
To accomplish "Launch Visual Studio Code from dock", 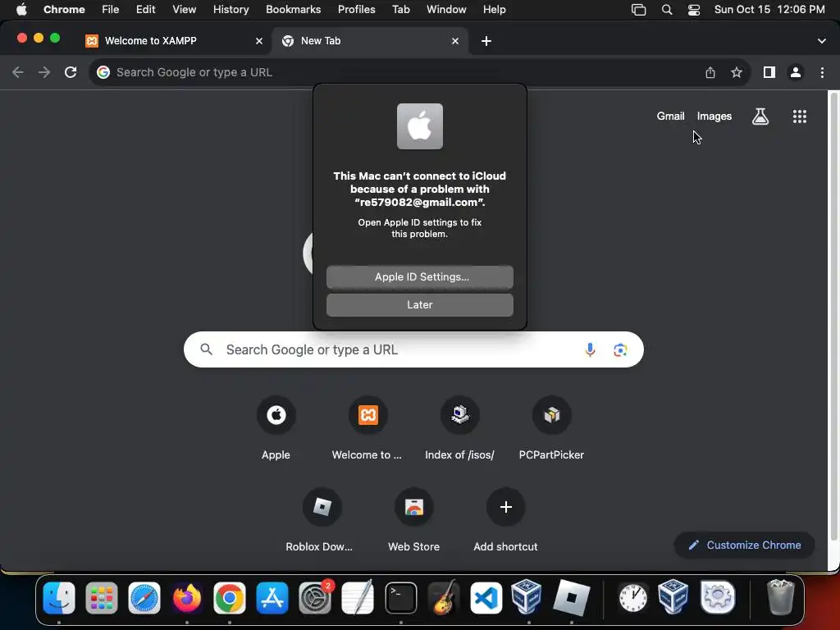I will coord(486,598).
